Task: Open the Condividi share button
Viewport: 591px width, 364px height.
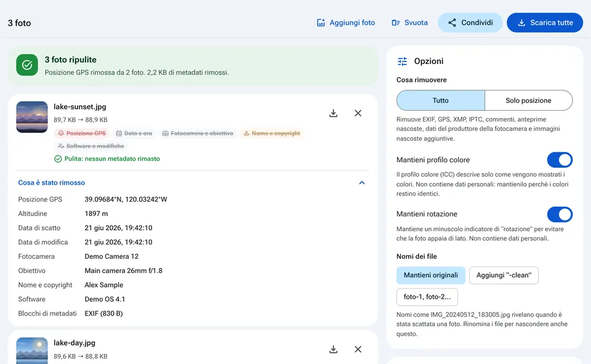Action: coord(470,23)
